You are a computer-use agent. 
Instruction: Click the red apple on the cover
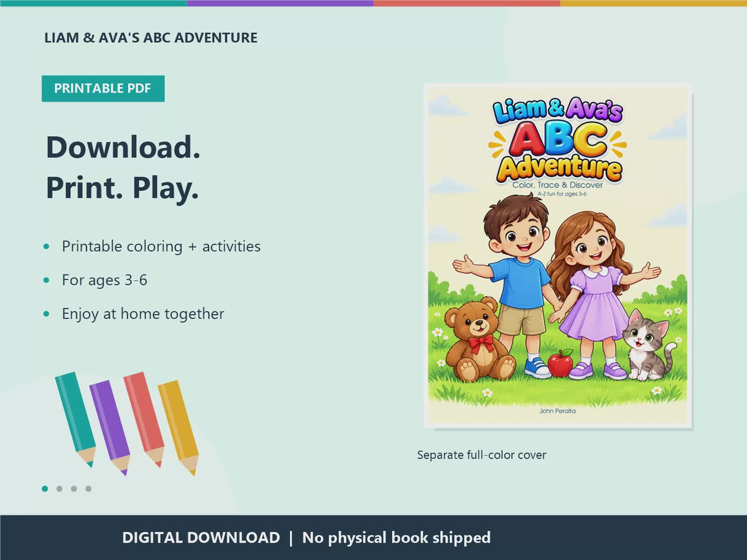click(x=560, y=363)
